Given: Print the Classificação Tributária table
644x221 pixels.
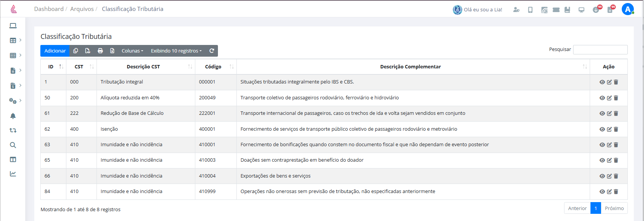Looking at the screenshot, I should [x=100, y=51].
